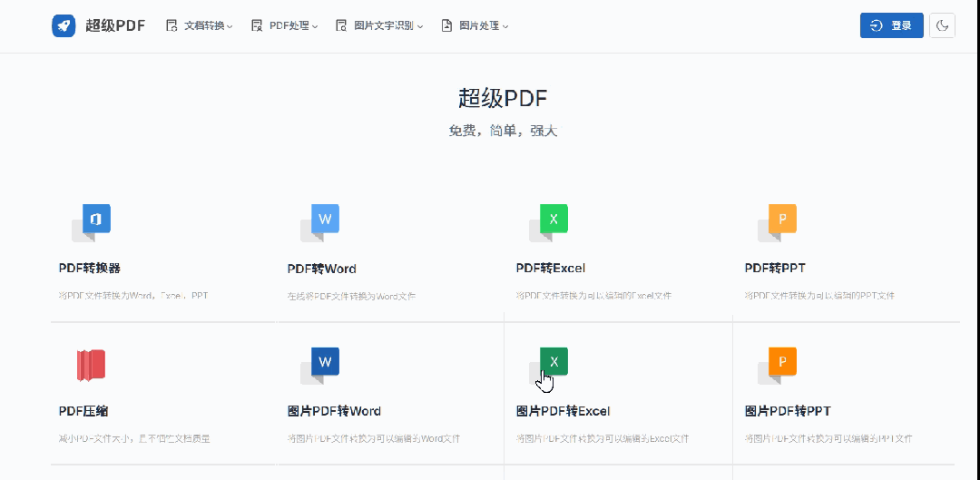This screenshot has width=980, height=480.
Task: Click description 将图片PDF文件转换为可以编辑的Word文件
Action: point(374,439)
